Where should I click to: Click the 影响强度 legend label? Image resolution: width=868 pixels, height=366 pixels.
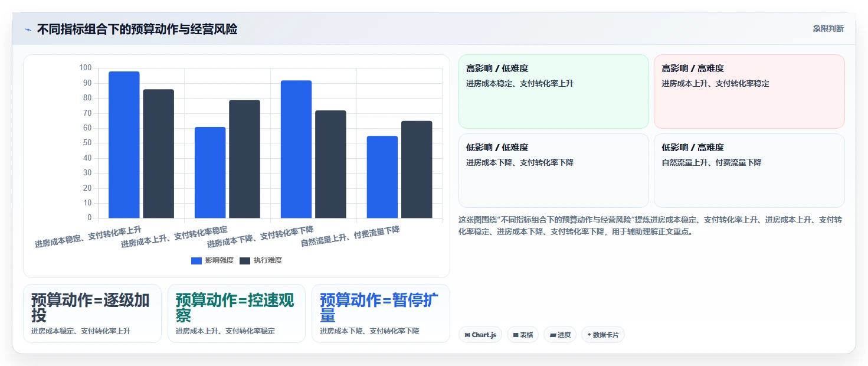[220, 260]
